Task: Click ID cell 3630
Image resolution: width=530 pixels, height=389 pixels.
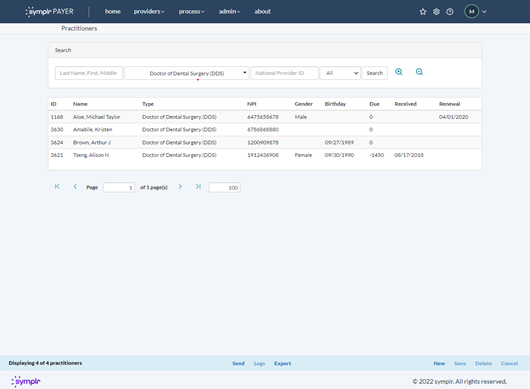Action: [57, 129]
